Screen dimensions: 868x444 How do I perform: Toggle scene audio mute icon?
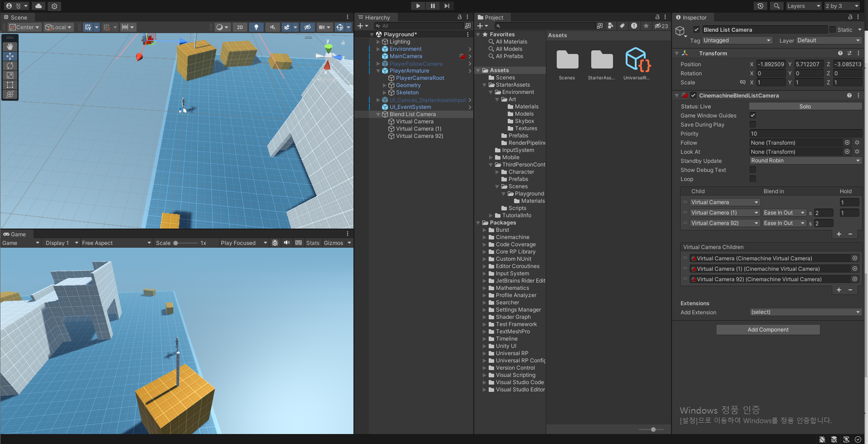coord(273,27)
